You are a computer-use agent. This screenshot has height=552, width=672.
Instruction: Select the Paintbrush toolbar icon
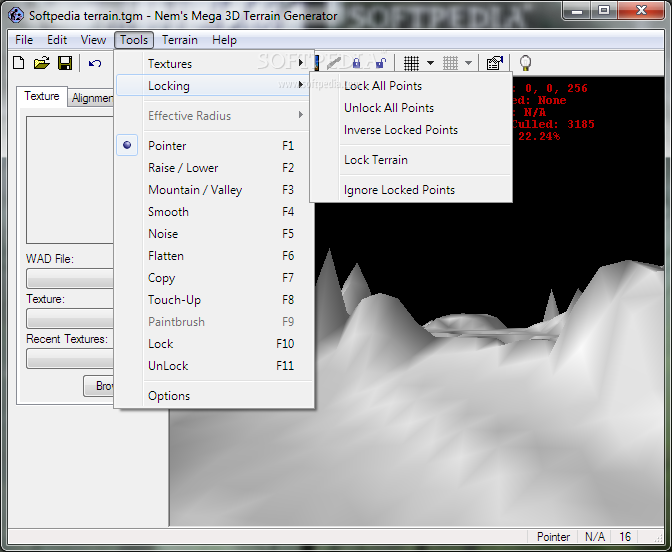(333, 63)
